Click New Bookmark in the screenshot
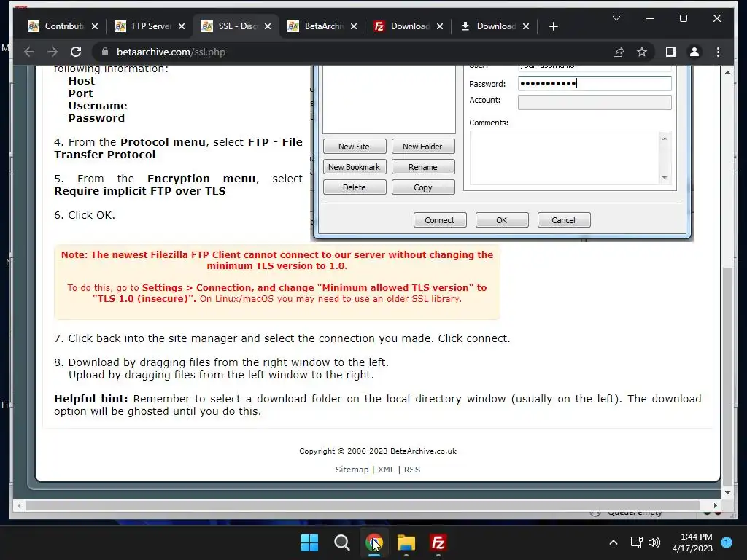This screenshot has height=560, width=747. (x=355, y=167)
